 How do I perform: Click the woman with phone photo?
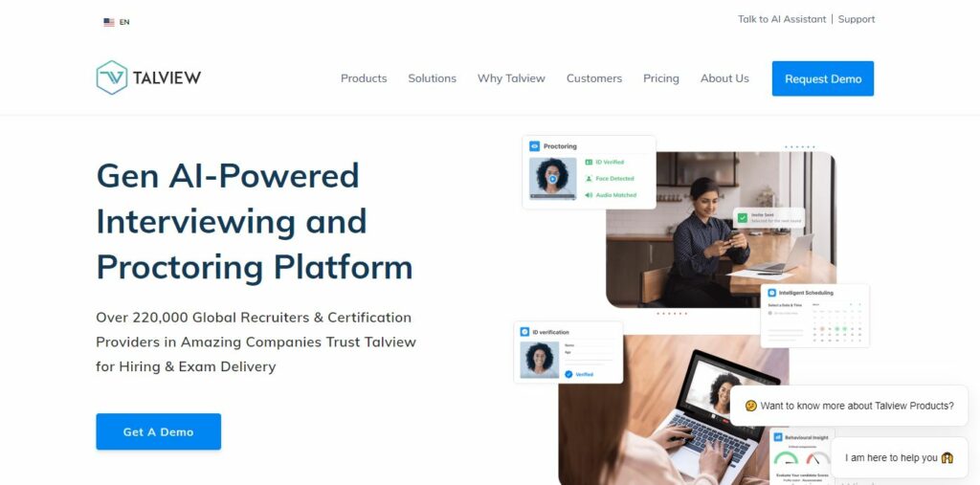[x=721, y=230]
